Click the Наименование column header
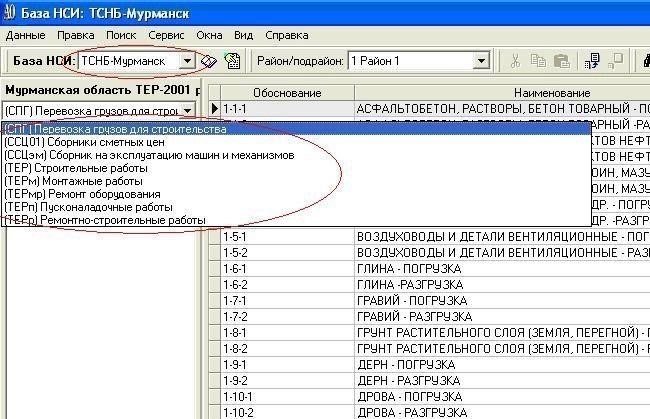 502,93
